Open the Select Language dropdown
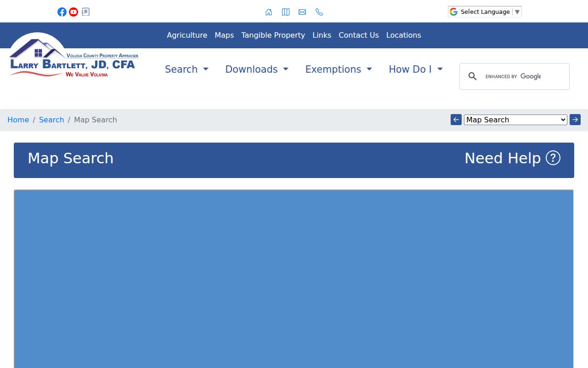Image resolution: width=588 pixels, height=368 pixels. (485, 11)
